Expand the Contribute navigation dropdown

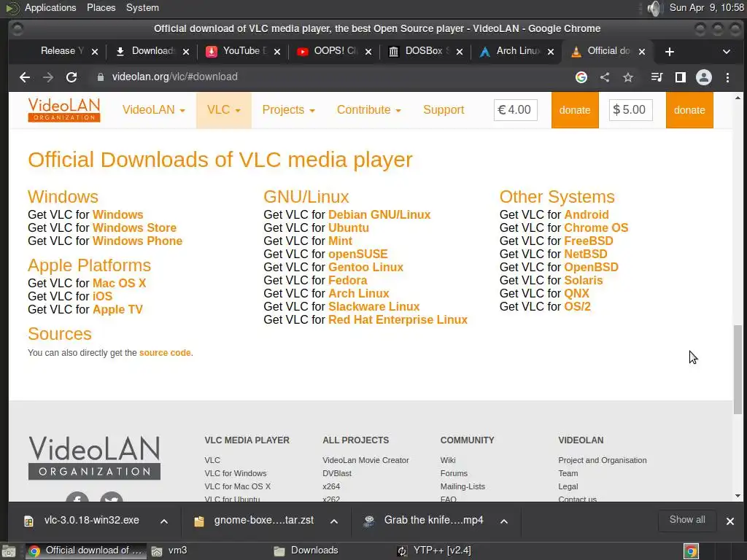tap(368, 110)
